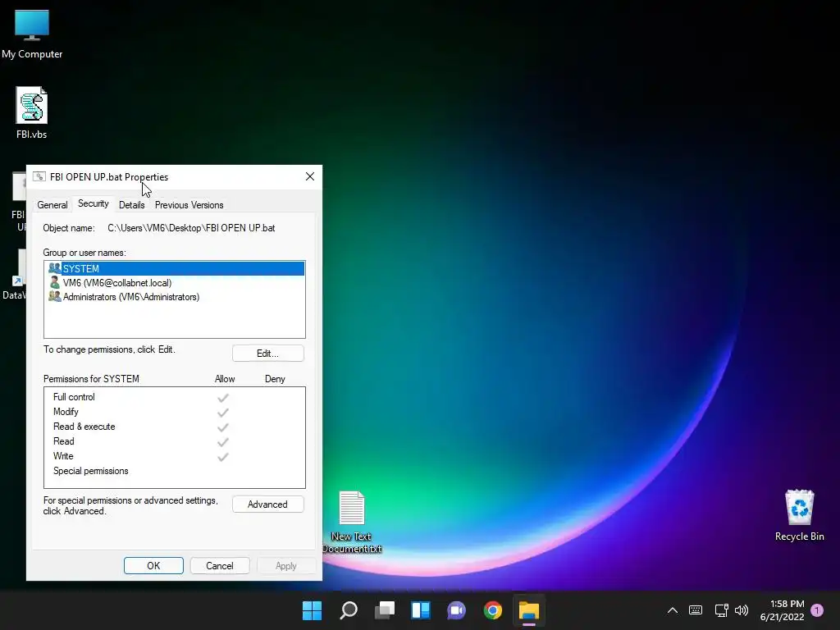Open the notification count badge
Image resolution: width=840 pixels, height=630 pixels.
pyautogui.click(x=817, y=610)
